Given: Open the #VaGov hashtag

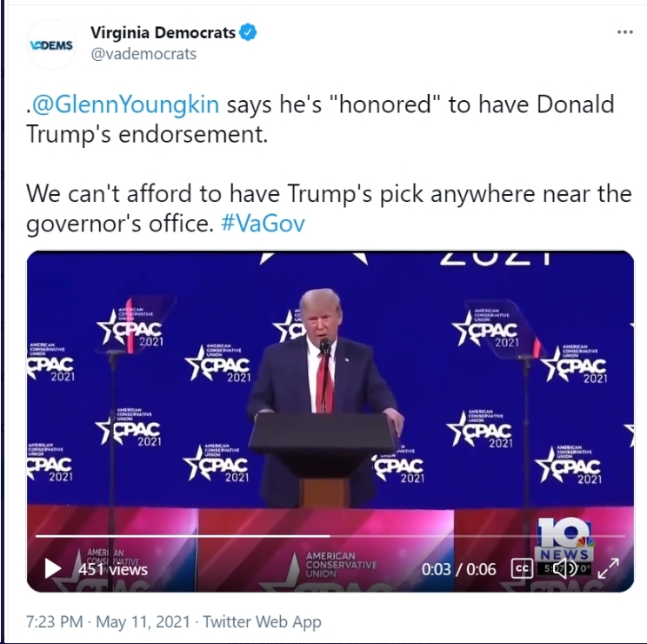Looking at the screenshot, I should click(x=263, y=224).
